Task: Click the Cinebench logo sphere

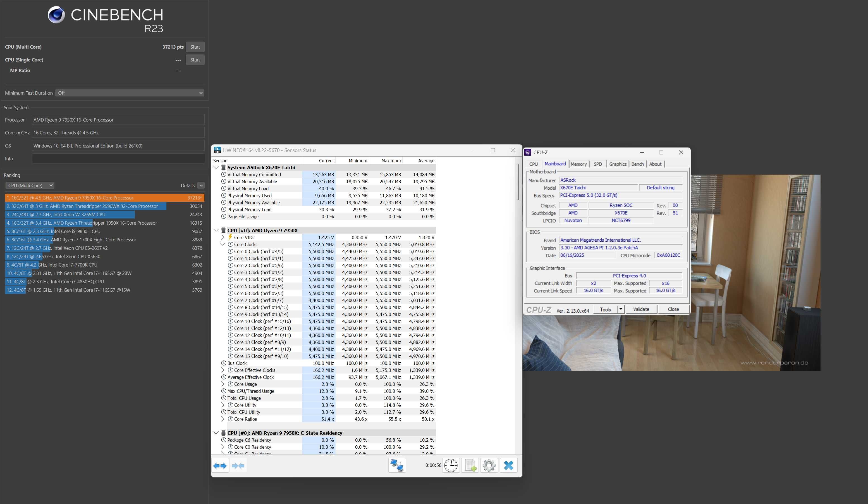Action: tap(56, 15)
